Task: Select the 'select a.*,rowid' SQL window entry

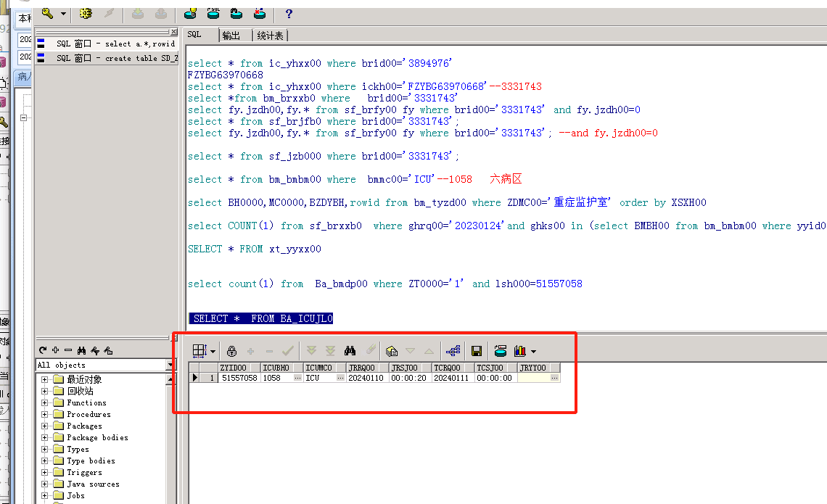Action: pyautogui.click(x=116, y=44)
